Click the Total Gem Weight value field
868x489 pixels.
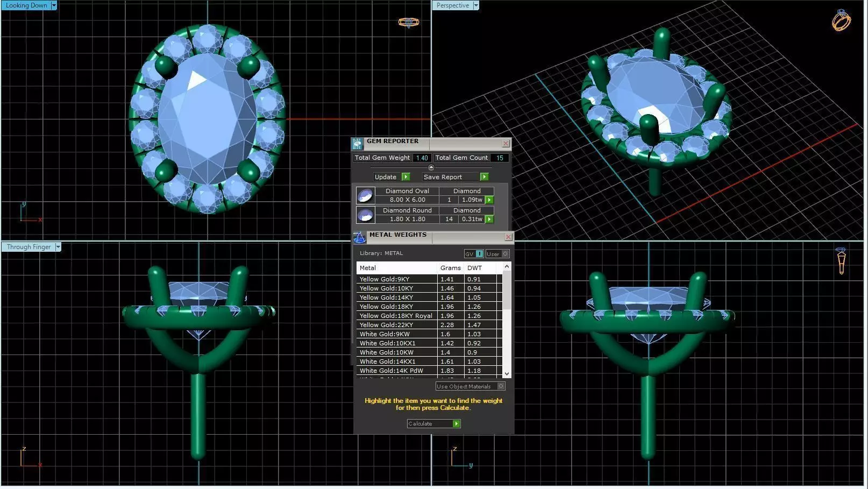[422, 158]
